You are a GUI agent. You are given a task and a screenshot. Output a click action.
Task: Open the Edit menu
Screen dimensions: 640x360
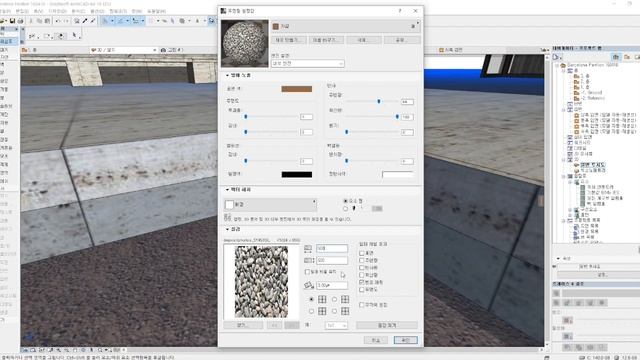tap(22, 11)
